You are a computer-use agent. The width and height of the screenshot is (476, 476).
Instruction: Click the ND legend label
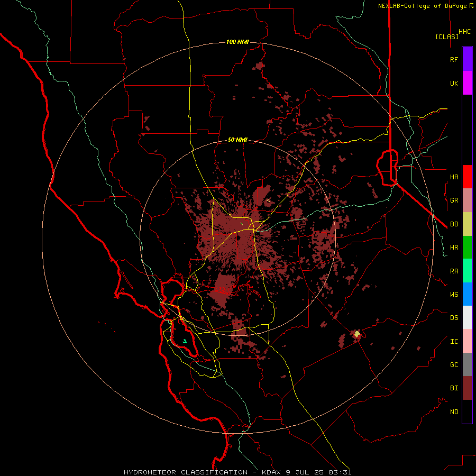[x=454, y=412]
